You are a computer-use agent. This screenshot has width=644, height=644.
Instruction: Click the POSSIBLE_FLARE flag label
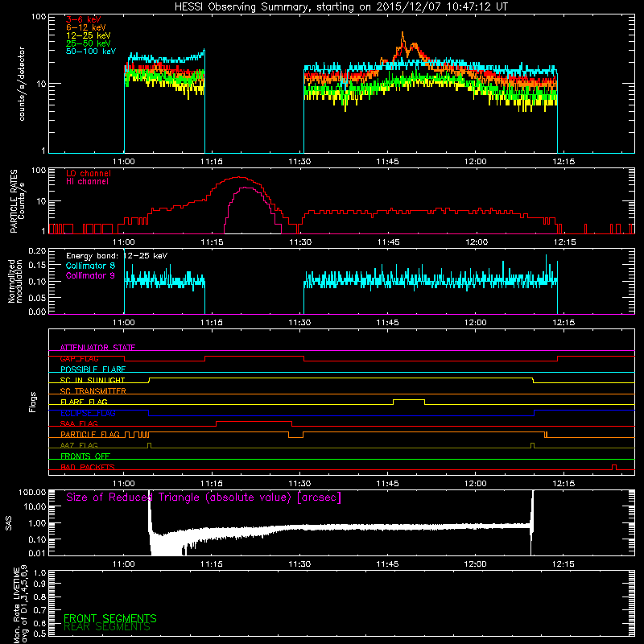[x=93, y=369]
